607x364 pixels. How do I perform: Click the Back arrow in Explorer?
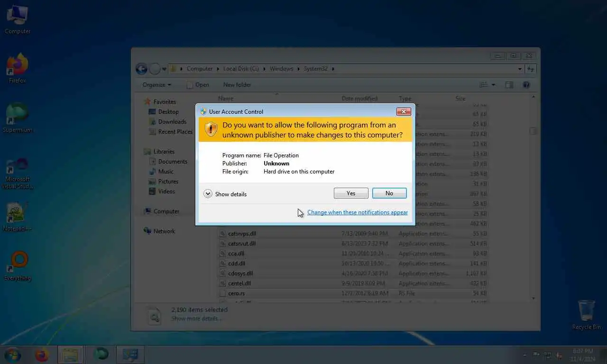(141, 69)
